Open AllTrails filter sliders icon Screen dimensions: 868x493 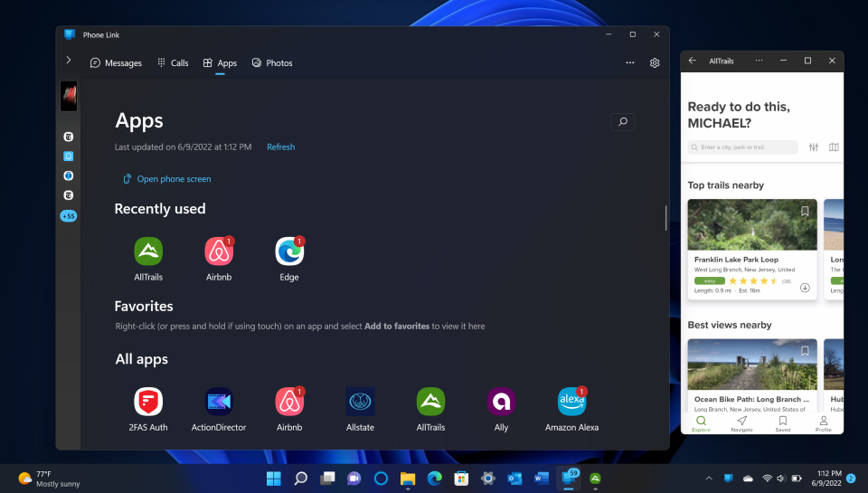click(x=813, y=147)
